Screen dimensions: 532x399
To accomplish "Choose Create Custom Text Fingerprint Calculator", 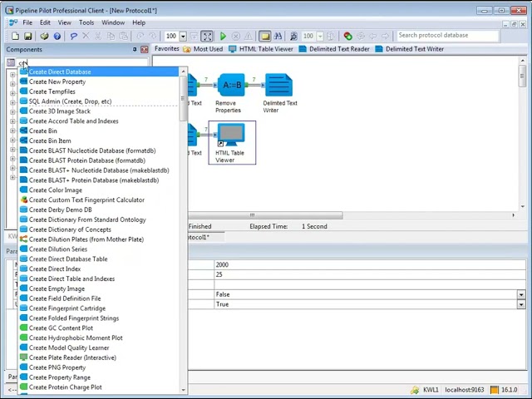I will point(98,199).
